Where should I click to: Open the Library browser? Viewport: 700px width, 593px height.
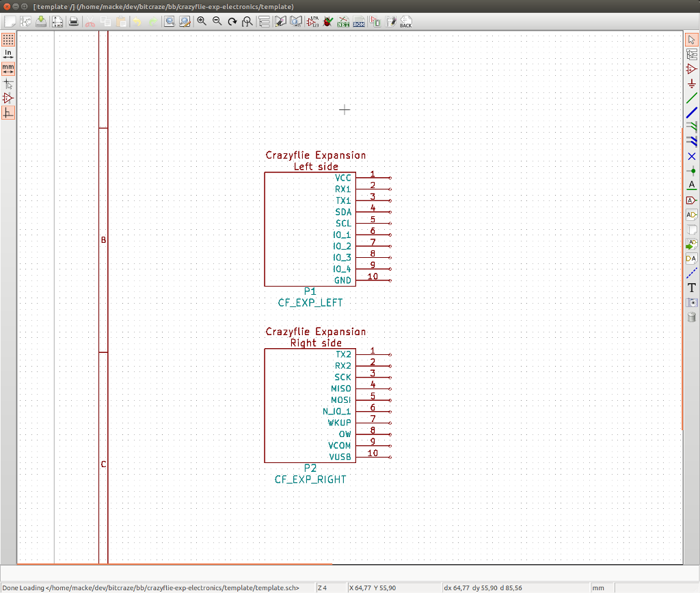tap(296, 21)
